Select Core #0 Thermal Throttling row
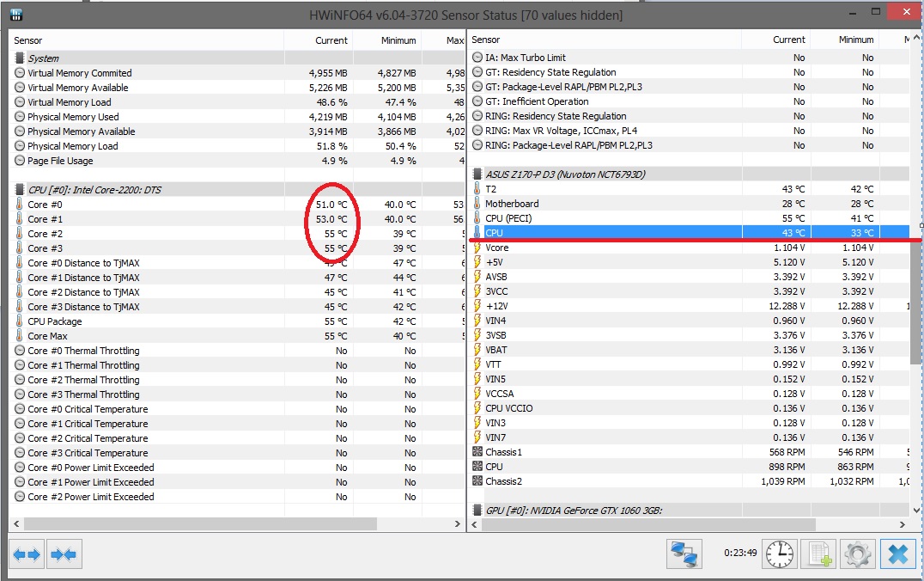 coord(238,351)
